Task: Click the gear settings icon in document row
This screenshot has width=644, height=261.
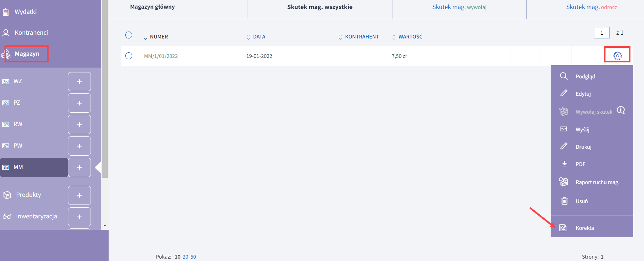Action: click(617, 55)
